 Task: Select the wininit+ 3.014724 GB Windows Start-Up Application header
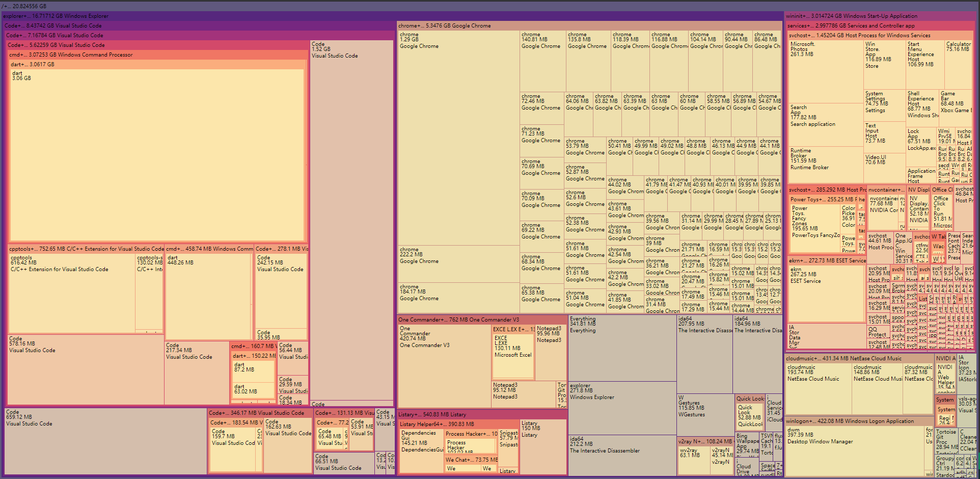pyautogui.click(x=881, y=16)
